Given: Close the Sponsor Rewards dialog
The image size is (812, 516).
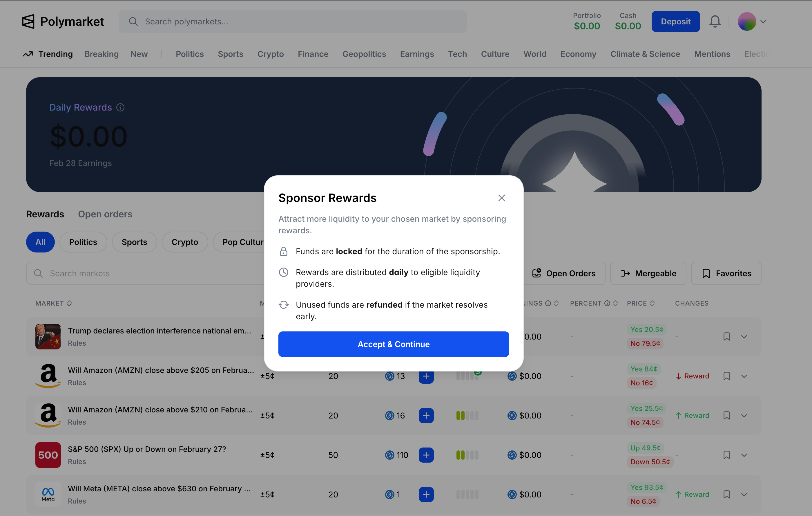Looking at the screenshot, I should [501, 198].
